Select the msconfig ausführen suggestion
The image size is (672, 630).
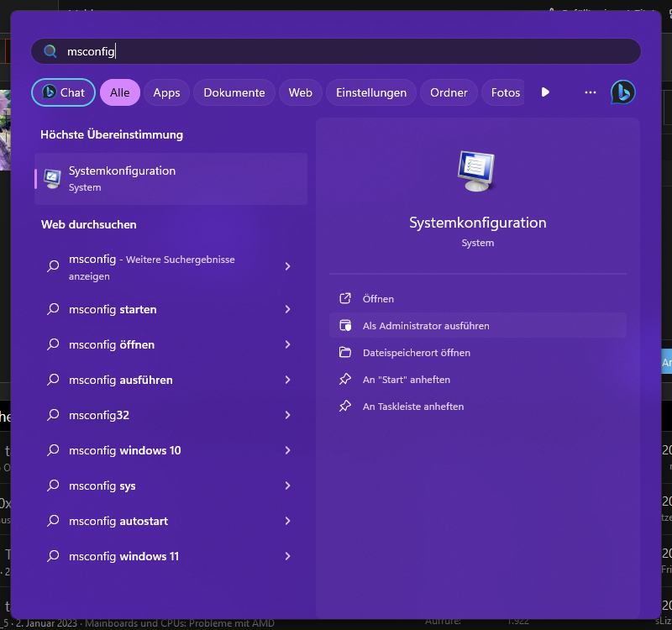point(171,380)
